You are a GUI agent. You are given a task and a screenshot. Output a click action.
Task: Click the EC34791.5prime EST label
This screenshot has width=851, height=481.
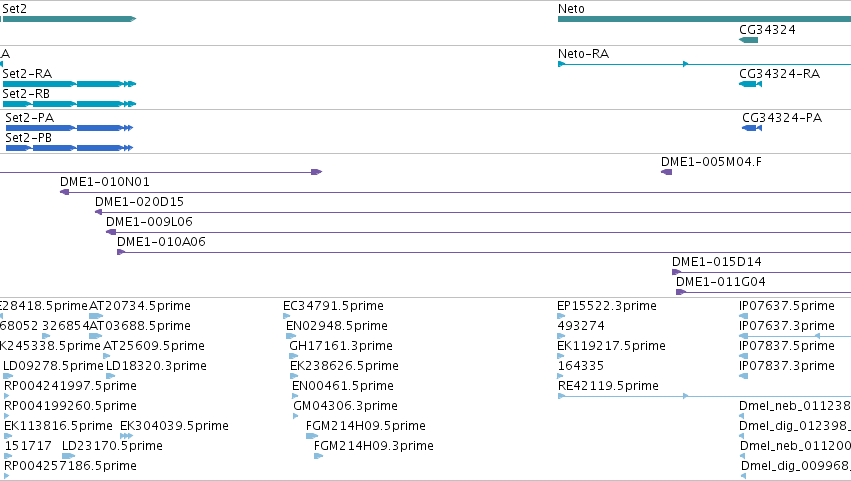tap(333, 306)
